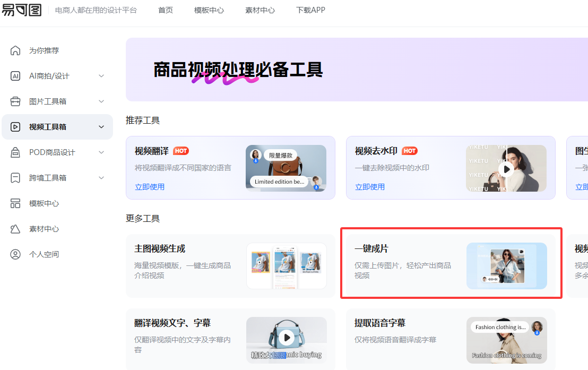
Task: Open the 一键成片 tool title
Action: point(371,248)
